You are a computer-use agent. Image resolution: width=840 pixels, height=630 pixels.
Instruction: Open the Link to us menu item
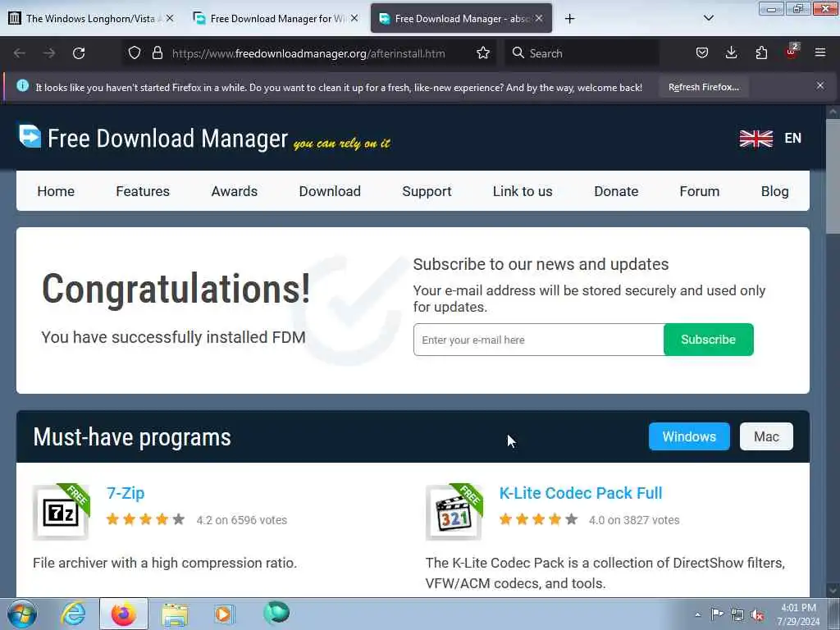[523, 191]
